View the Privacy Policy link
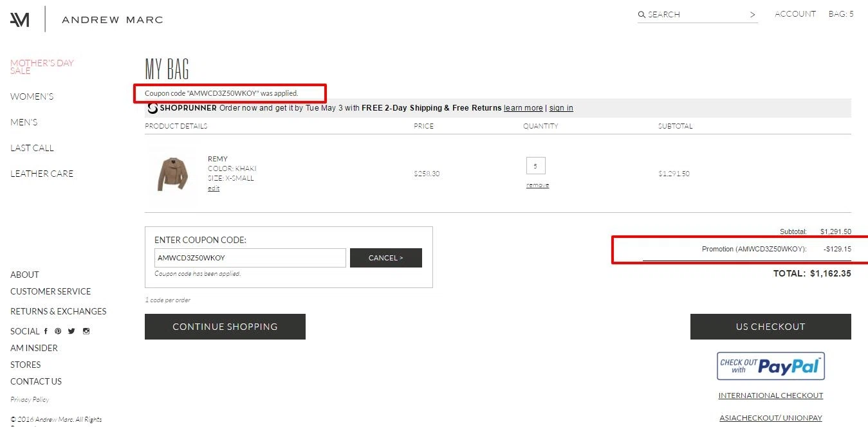The height and width of the screenshot is (427, 868). (30, 399)
